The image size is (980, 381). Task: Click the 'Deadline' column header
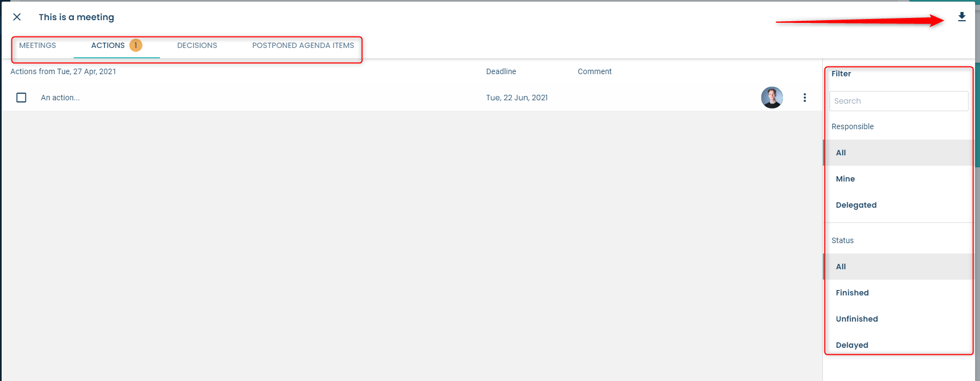501,71
